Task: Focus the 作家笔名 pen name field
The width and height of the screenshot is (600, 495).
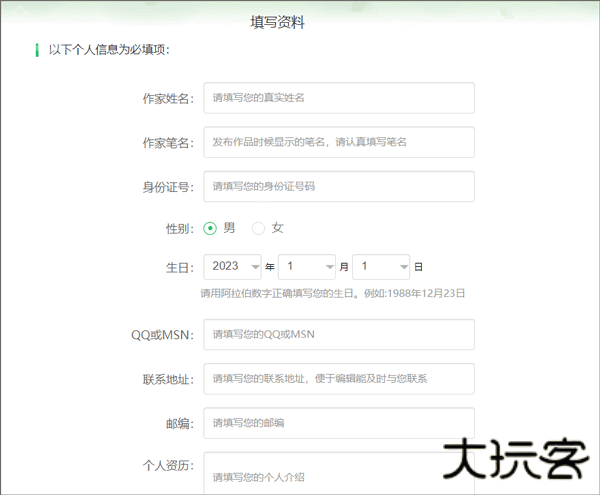Action: click(338, 142)
